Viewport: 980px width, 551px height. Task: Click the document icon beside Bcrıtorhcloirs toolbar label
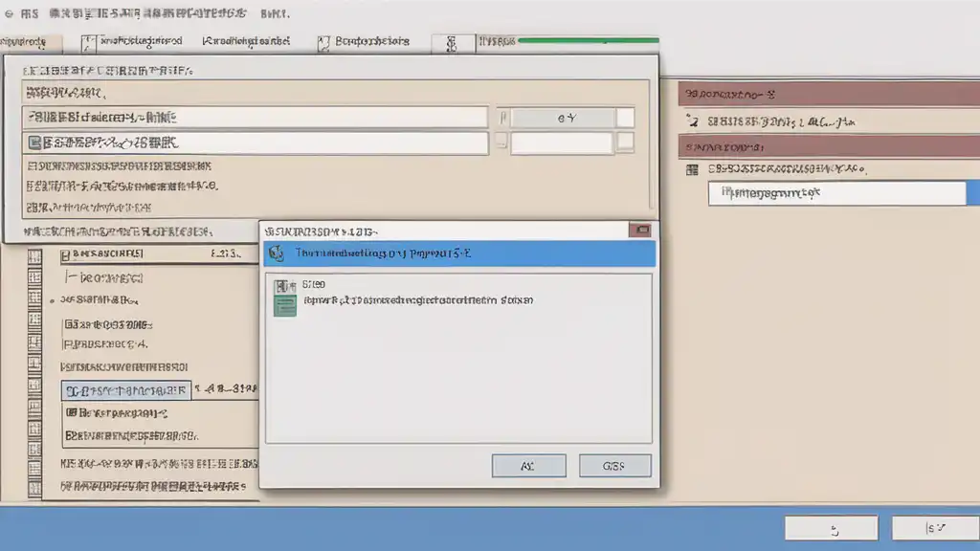(323, 43)
